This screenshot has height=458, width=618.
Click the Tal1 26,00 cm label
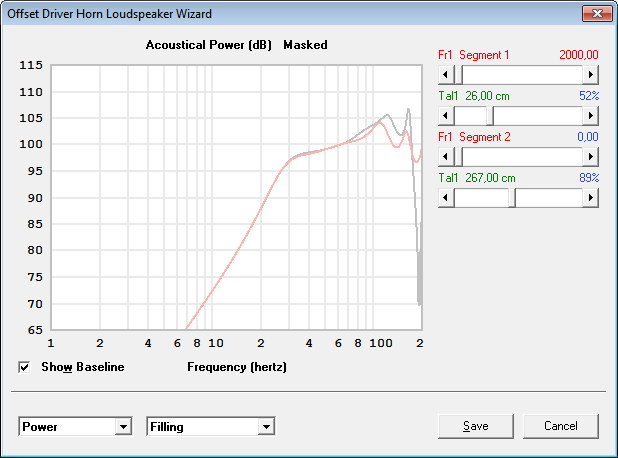(474, 96)
